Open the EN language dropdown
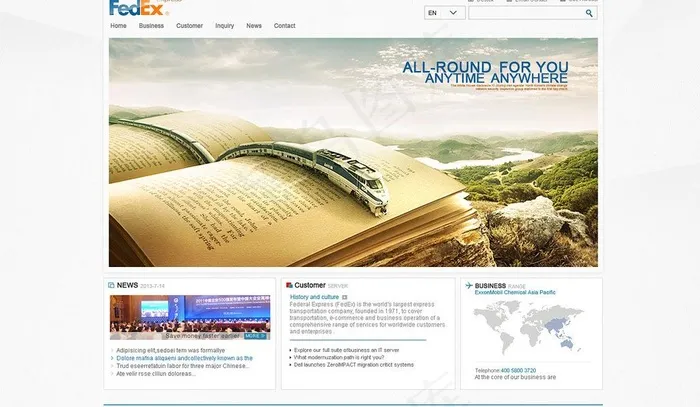Viewport: 700px width, 407px height. (x=443, y=13)
